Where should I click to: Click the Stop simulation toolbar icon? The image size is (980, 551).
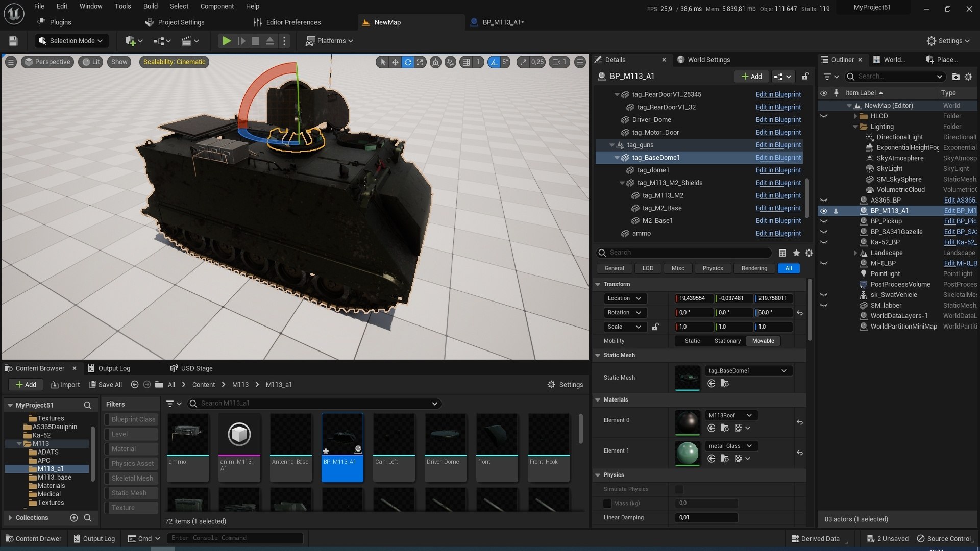[x=256, y=41]
